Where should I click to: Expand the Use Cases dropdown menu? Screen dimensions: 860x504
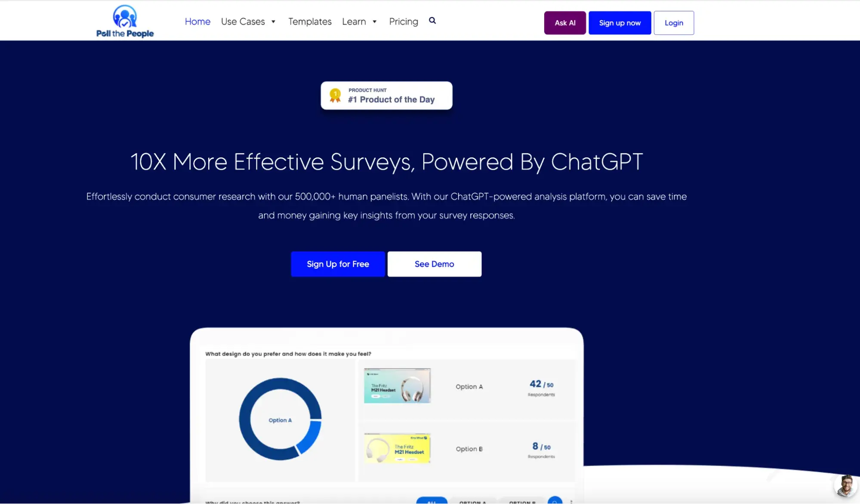(x=249, y=21)
